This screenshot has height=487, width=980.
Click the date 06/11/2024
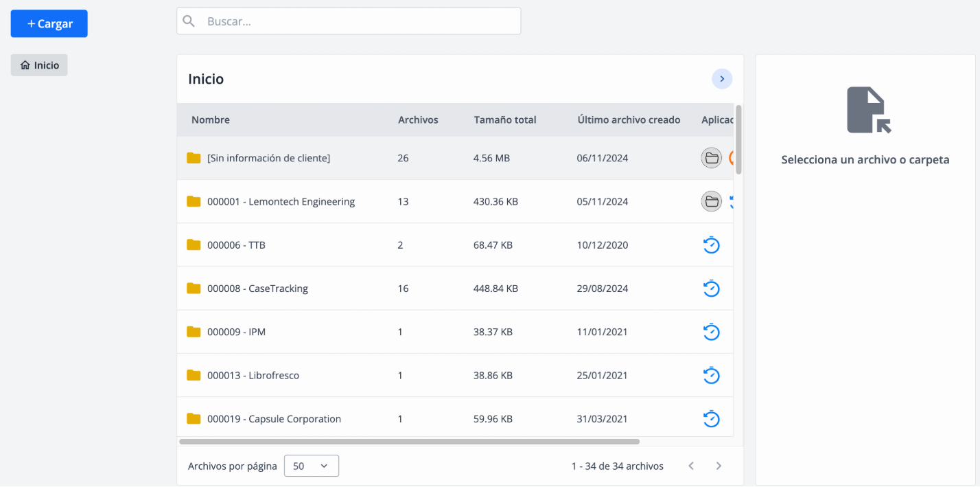(x=603, y=158)
